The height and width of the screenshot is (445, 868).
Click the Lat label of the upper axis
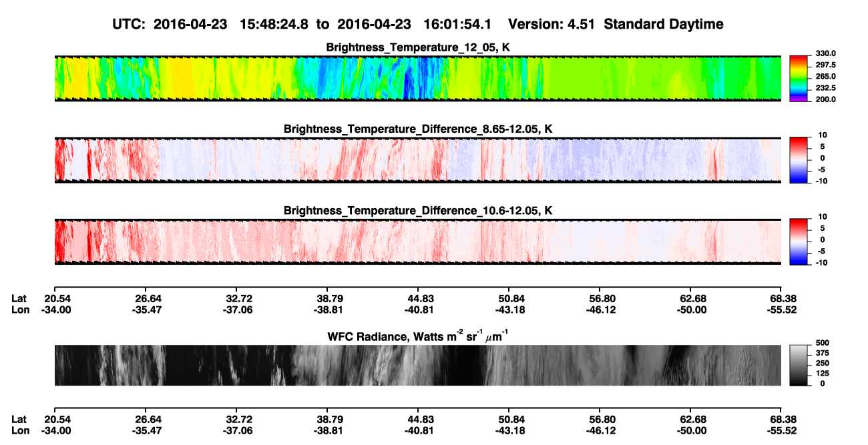pyautogui.click(x=20, y=298)
